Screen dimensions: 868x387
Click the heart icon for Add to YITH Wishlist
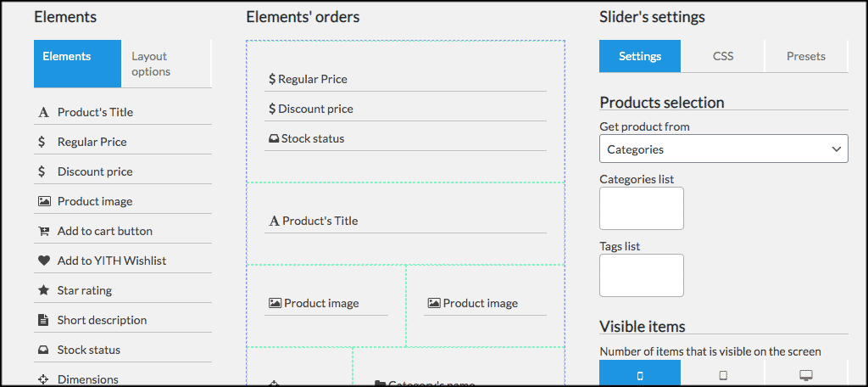click(x=44, y=261)
